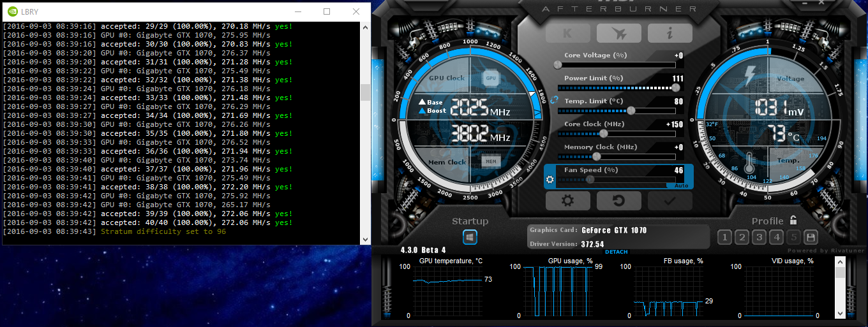Maximize the LBRY console window

[x=327, y=11]
